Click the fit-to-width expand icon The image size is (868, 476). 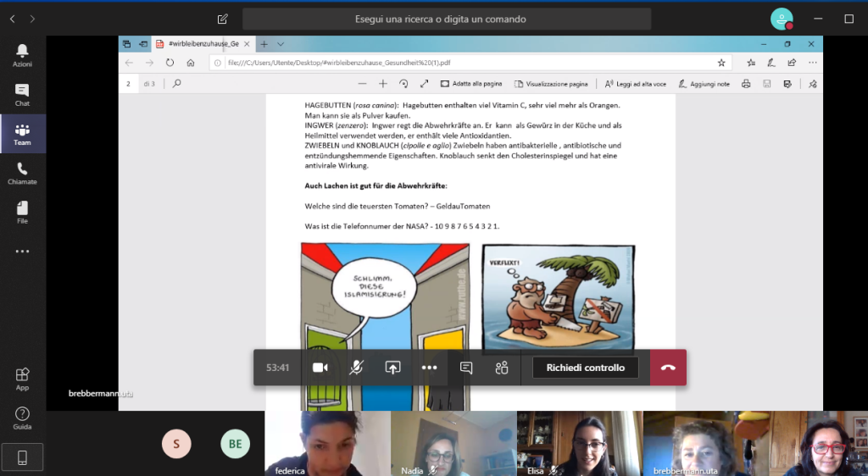coord(424,84)
